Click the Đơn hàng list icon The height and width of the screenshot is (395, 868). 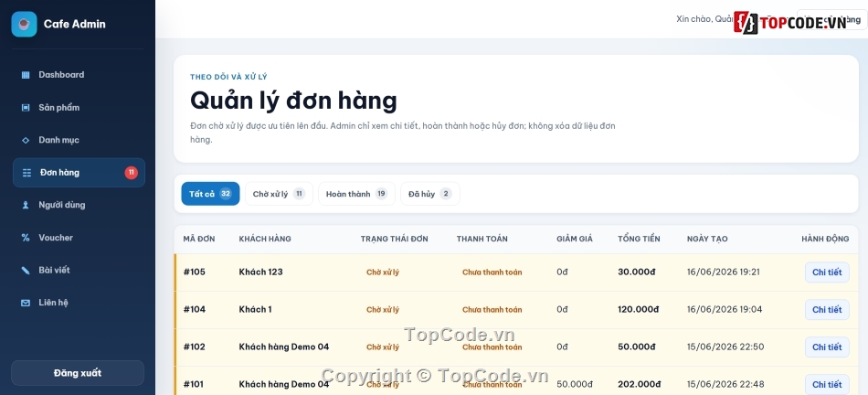click(26, 173)
